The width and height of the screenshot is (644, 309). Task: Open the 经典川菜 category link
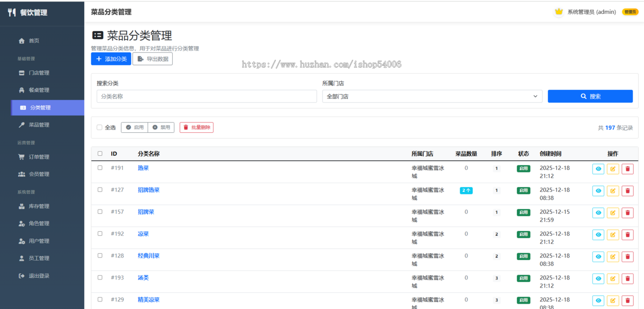tap(149, 256)
